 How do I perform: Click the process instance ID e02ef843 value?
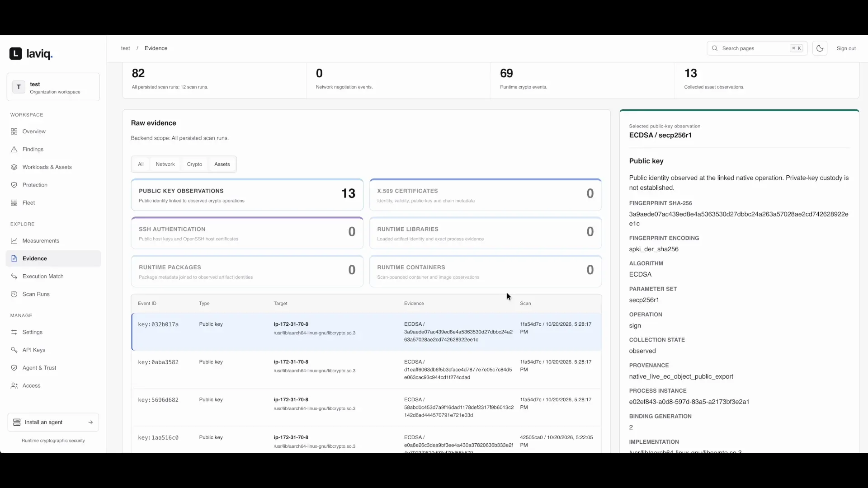pyautogui.click(x=689, y=402)
